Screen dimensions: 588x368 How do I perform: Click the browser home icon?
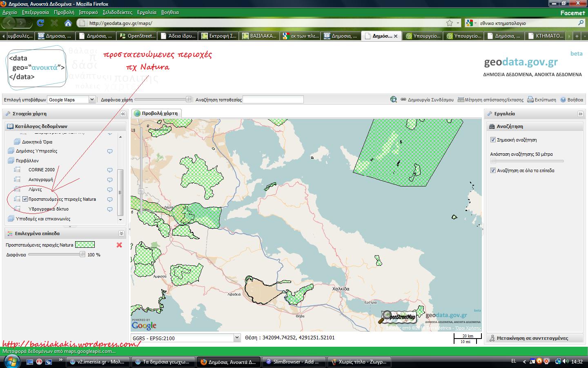coord(68,23)
